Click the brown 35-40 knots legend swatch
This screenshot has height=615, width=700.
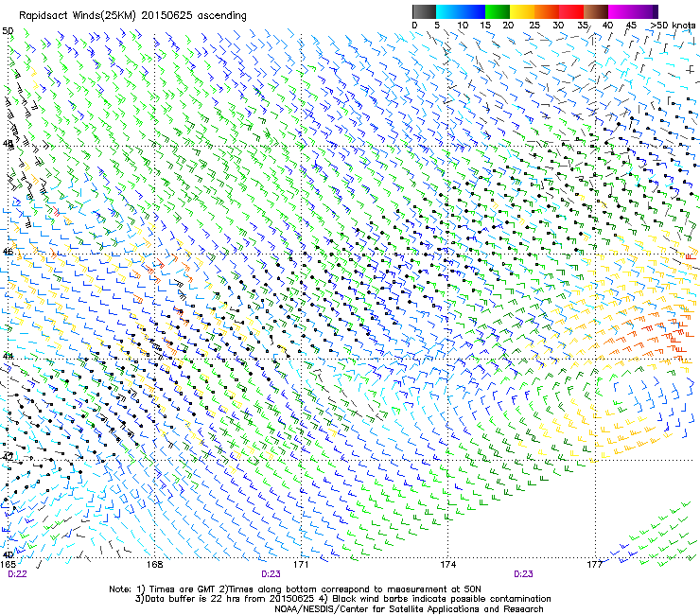click(x=596, y=11)
